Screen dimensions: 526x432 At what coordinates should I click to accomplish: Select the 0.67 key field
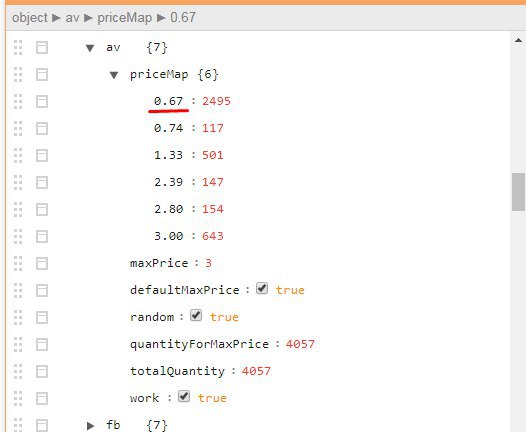tap(168, 101)
